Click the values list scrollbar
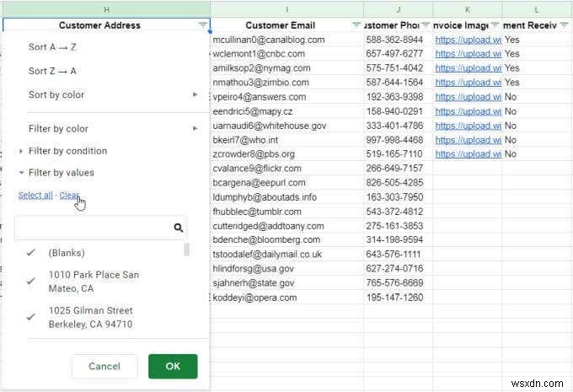Viewport: 573px width, 392px height. [186, 250]
